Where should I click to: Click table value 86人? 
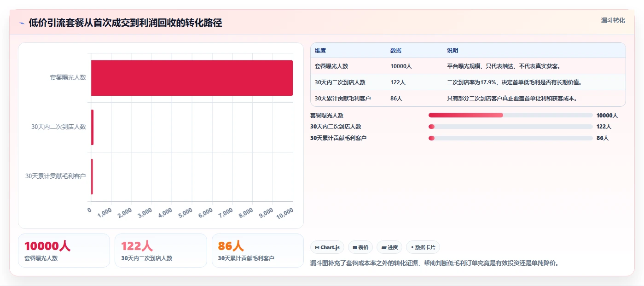[396, 99]
